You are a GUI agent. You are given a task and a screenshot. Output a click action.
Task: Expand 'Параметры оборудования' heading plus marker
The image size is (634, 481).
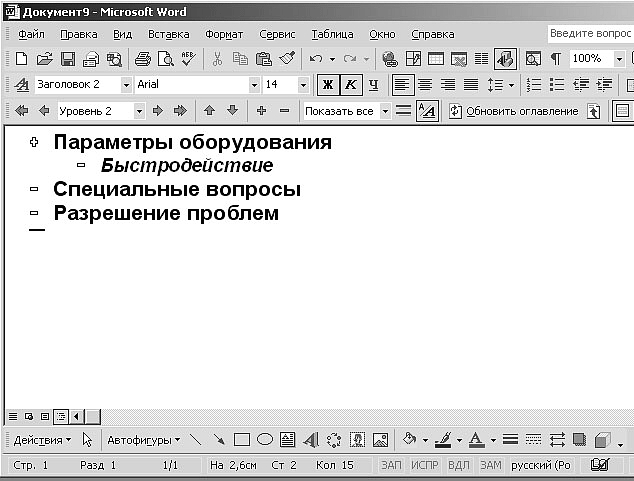click(34, 142)
